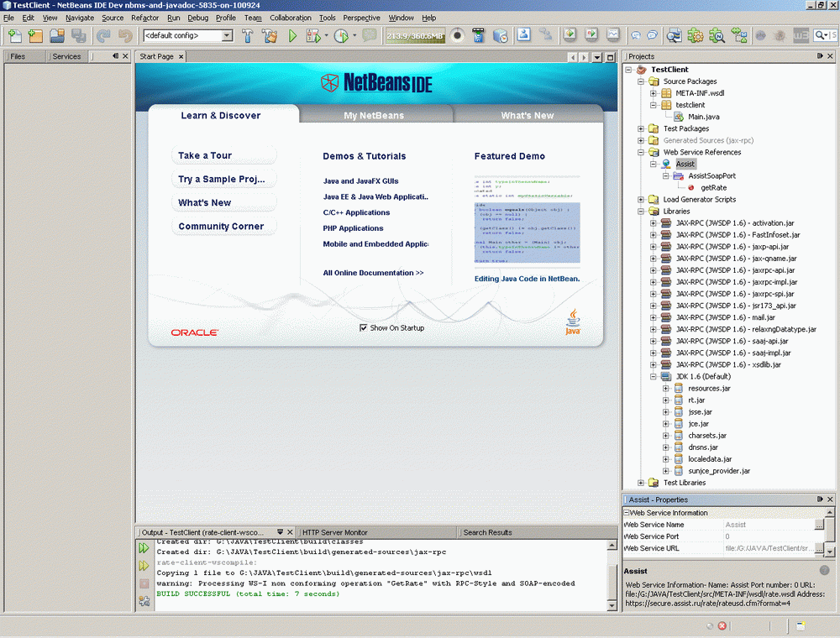Image resolution: width=840 pixels, height=638 pixels.
Task: Open Output tab dropdown arrow
Action: (x=280, y=532)
